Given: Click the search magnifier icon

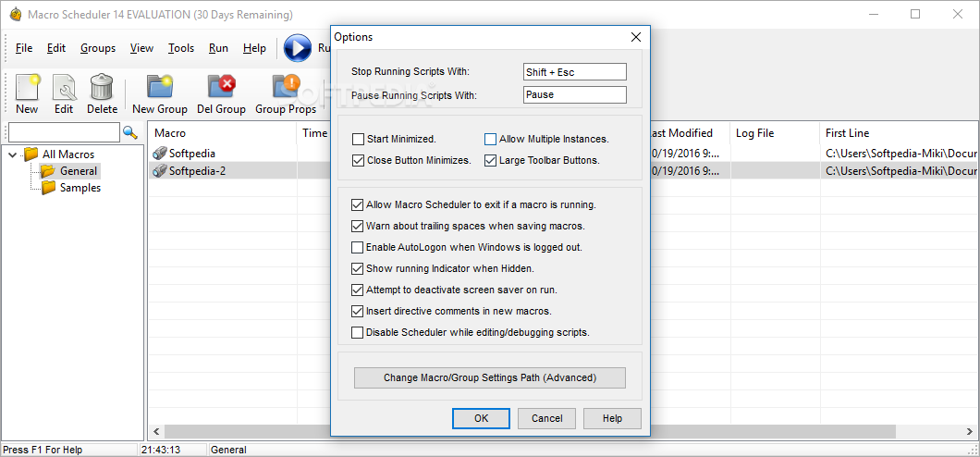Looking at the screenshot, I should click(129, 132).
